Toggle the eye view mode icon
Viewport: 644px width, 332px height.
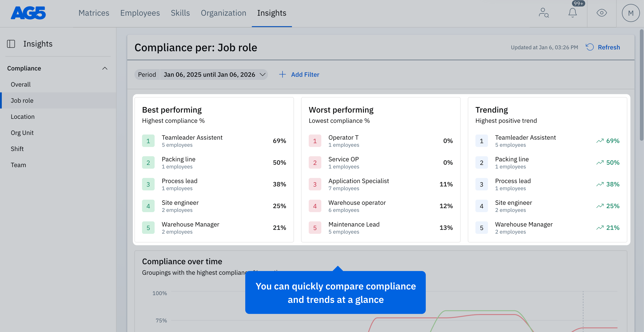click(602, 13)
